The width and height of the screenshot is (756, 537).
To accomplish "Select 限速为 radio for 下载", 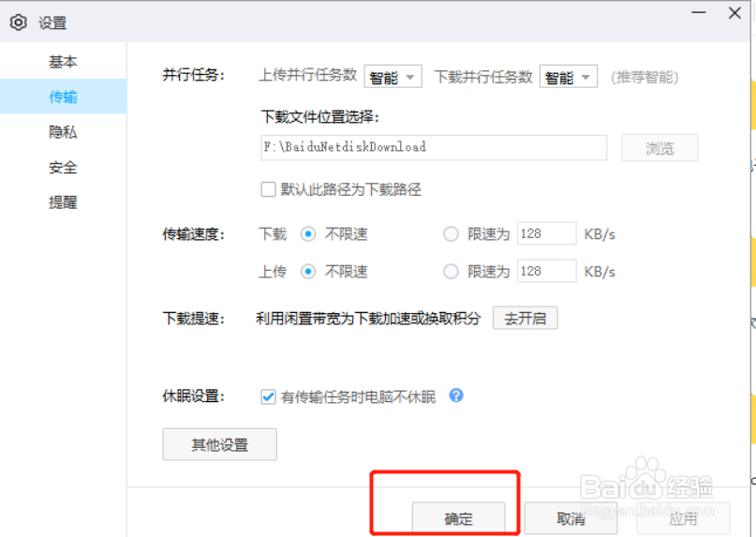I will (x=451, y=234).
